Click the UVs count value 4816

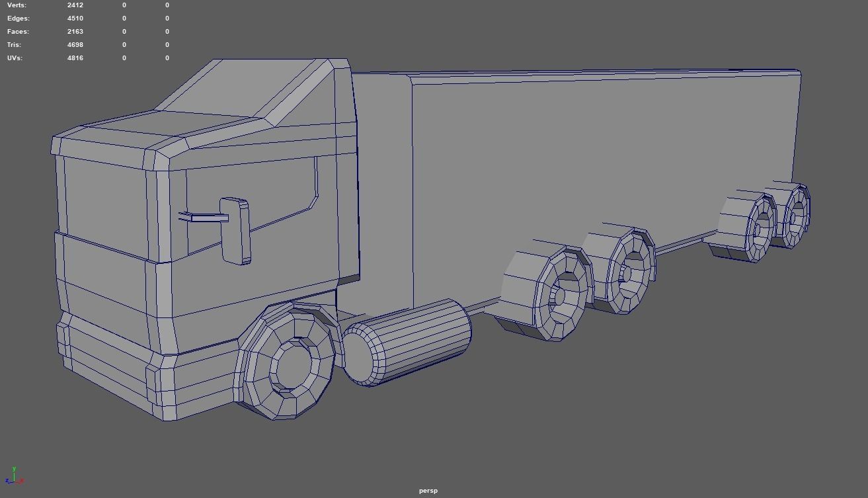(75, 58)
